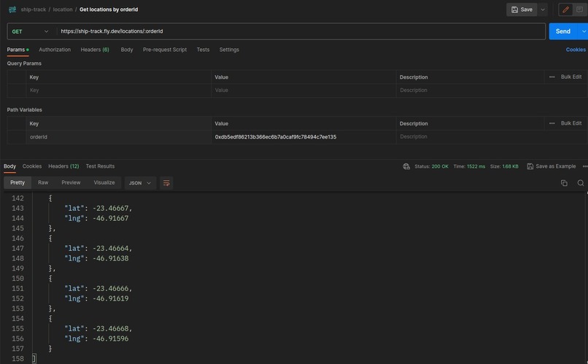Select the Preview view button
Viewport: 588px width, 364px height.
click(x=71, y=182)
